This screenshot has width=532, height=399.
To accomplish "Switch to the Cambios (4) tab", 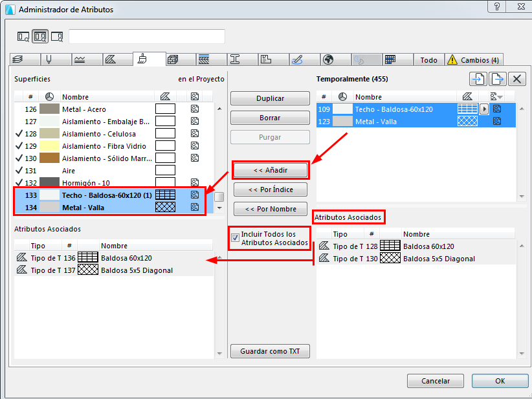I will [x=474, y=60].
